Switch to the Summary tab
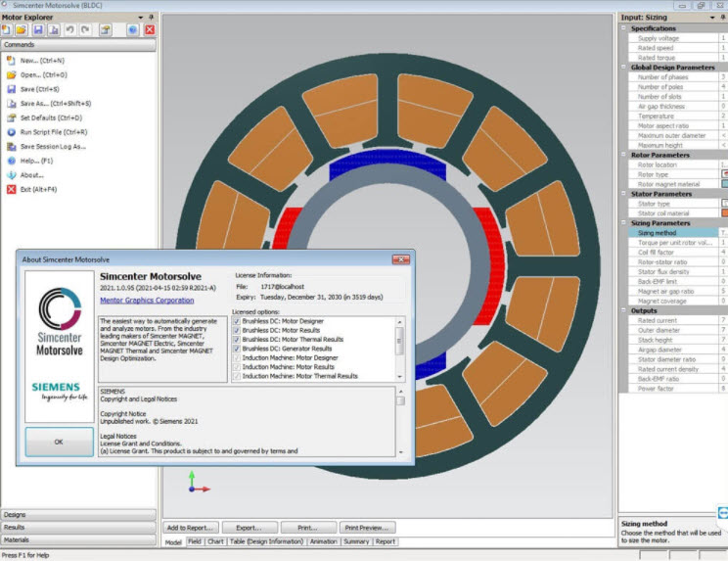The width and height of the screenshot is (728, 561). click(356, 541)
